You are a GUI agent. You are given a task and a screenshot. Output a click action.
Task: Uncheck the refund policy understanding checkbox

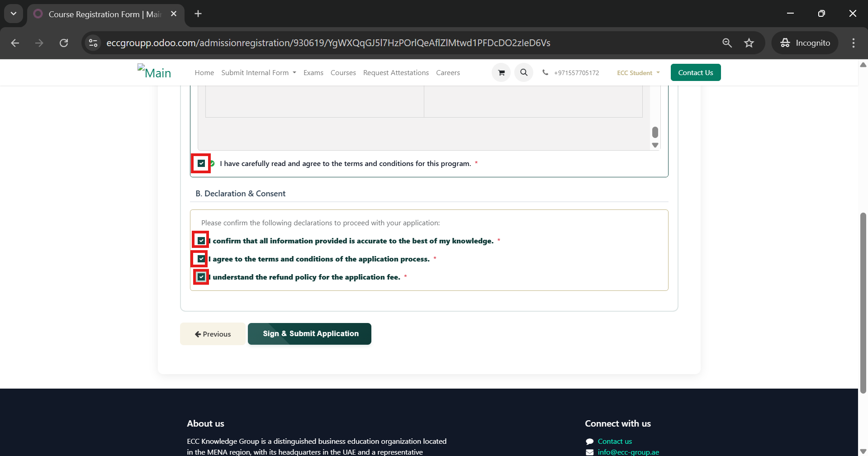coord(201,277)
